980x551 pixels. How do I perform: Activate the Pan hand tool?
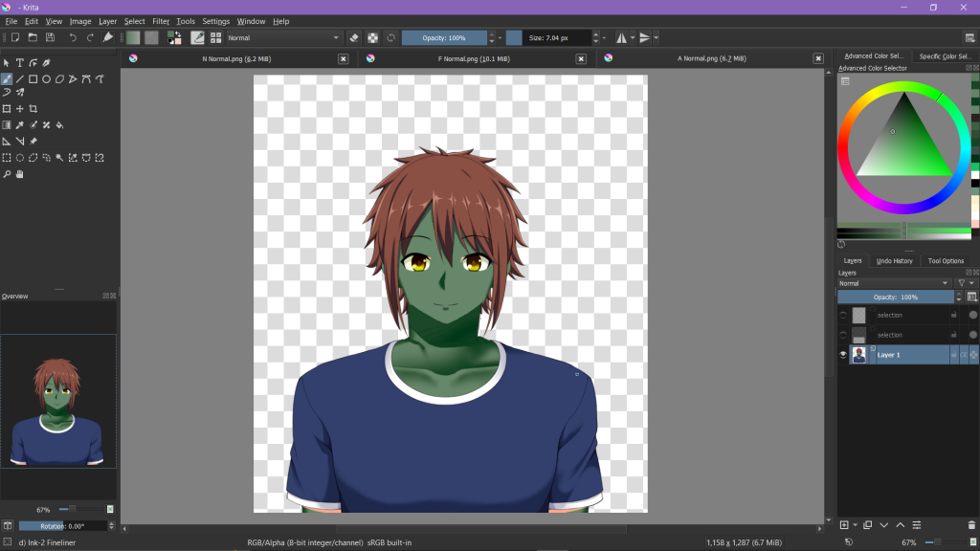[19, 174]
